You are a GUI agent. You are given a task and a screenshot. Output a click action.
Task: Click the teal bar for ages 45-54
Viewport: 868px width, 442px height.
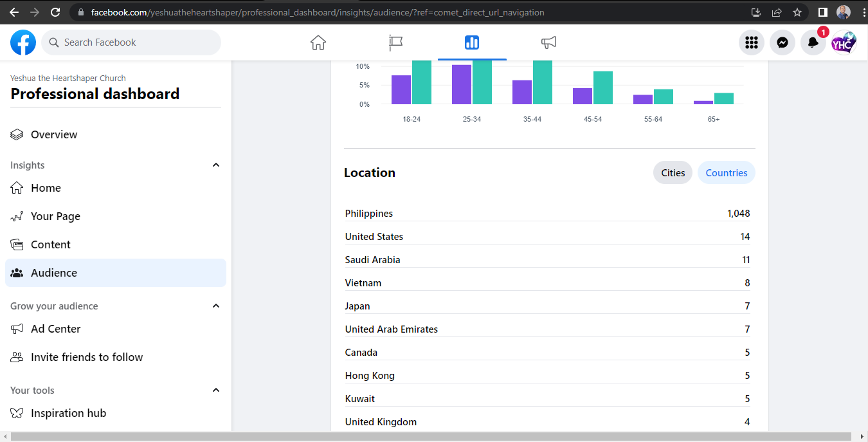coord(602,87)
